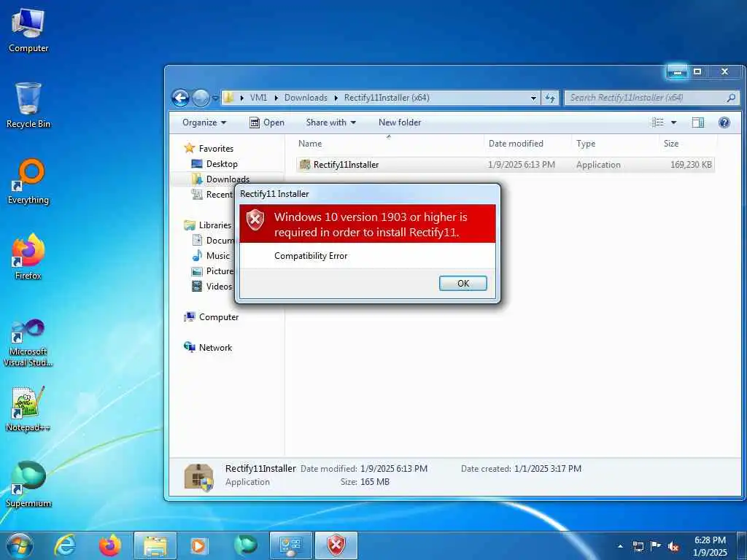This screenshot has height=560, width=747.
Task: Click the Rectify11Installer icon in details pane
Action: [198, 477]
